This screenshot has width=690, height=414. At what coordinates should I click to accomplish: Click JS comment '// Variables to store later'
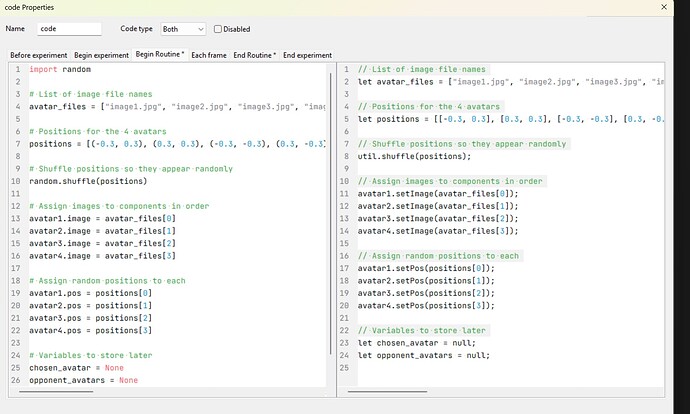pyautogui.click(x=422, y=330)
